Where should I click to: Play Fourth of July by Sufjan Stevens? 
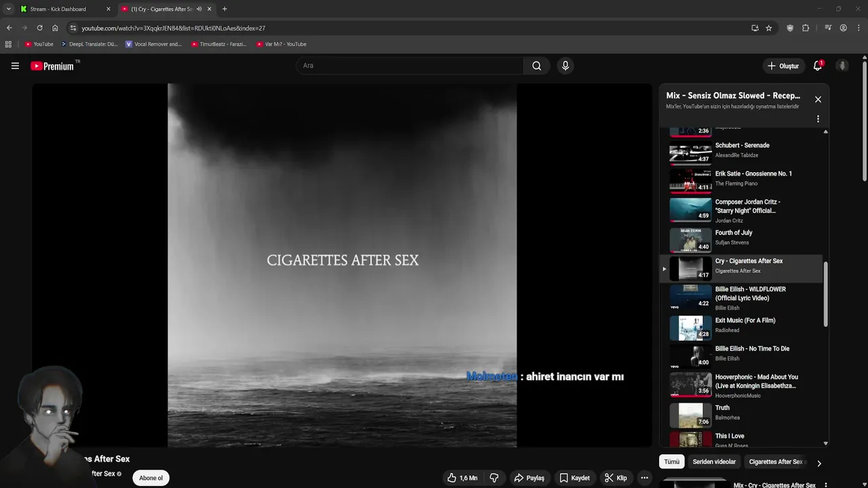click(741, 239)
